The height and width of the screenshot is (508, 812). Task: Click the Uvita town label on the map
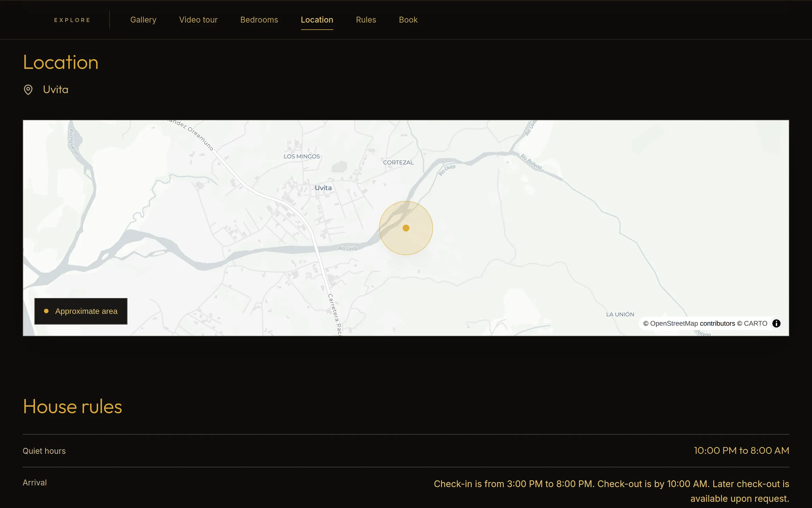[323, 188]
